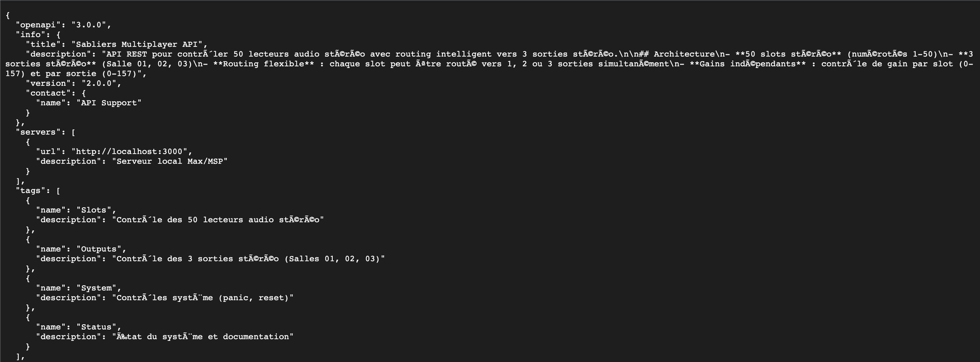Click the "2.0.0" version value
The height and width of the screenshot is (362, 980).
(101, 83)
